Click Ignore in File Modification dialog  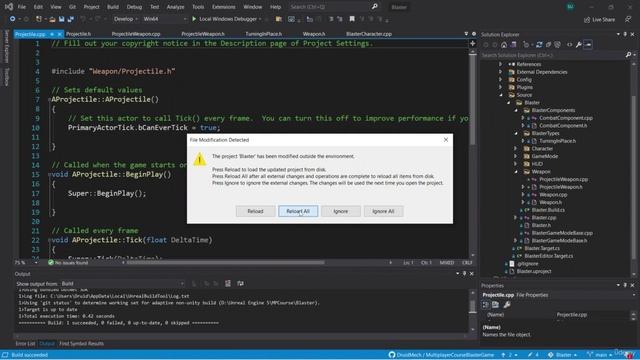340,211
